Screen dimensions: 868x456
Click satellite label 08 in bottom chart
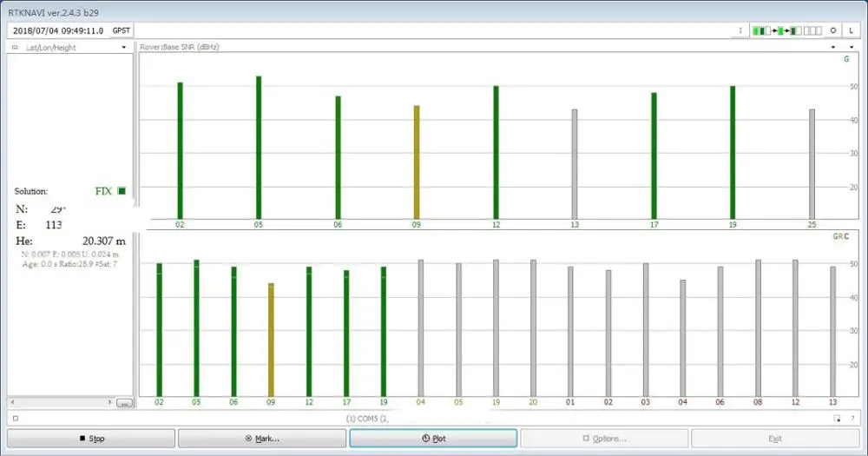pyautogui.click(x=757, y=402)
